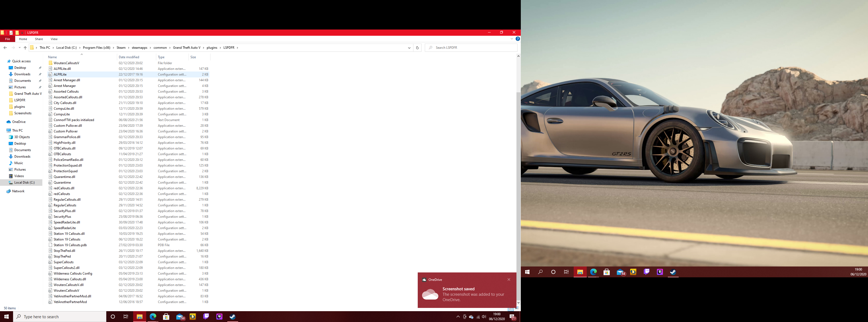
Task: Switch to the View ribbon tab
Action: pyautogui.click(x=54, y=39)
